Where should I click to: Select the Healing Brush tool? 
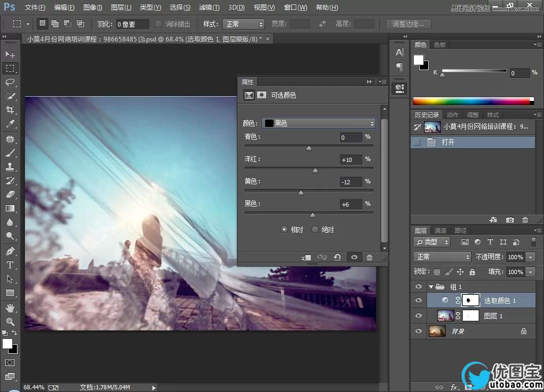point(10,139)
